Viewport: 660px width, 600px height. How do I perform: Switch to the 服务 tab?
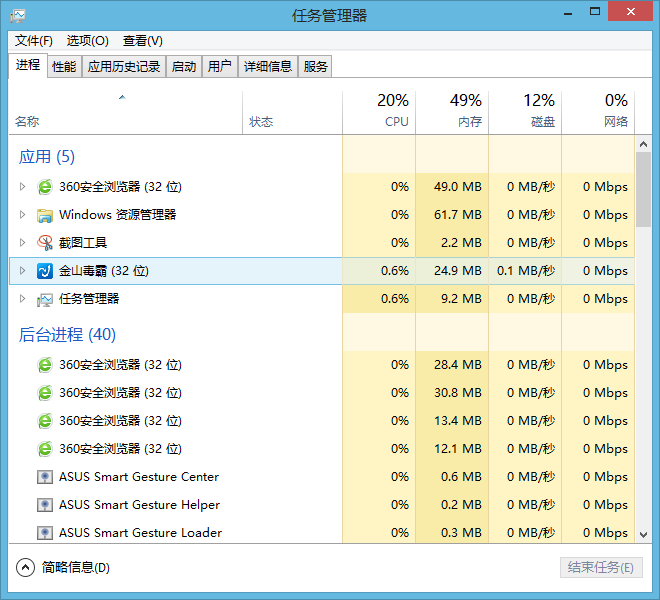(315, 67)
